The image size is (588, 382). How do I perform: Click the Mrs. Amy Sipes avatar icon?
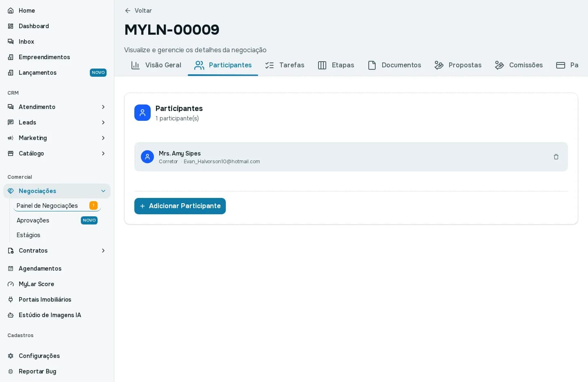click(x=147, y=157)
